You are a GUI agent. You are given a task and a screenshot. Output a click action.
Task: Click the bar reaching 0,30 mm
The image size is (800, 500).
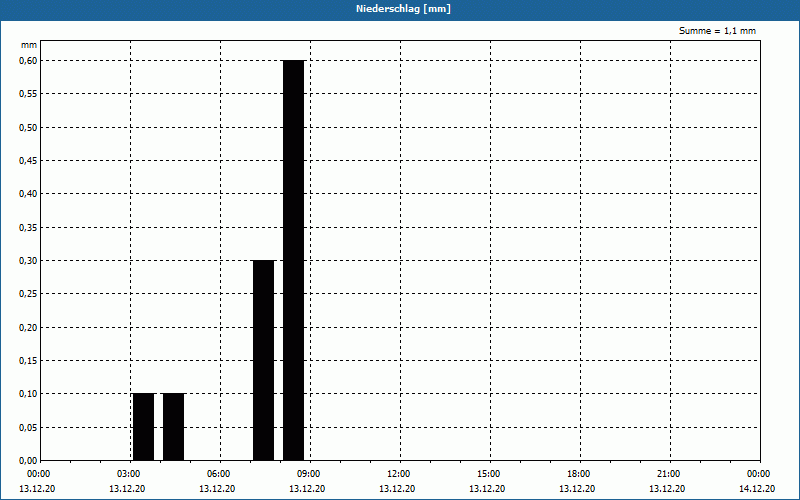coord(264,360)
